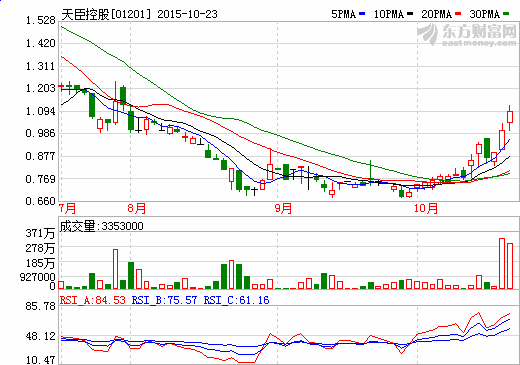The image size is (520, 365).
Task: Click the 10月 month label
Action: pos(426,209)
